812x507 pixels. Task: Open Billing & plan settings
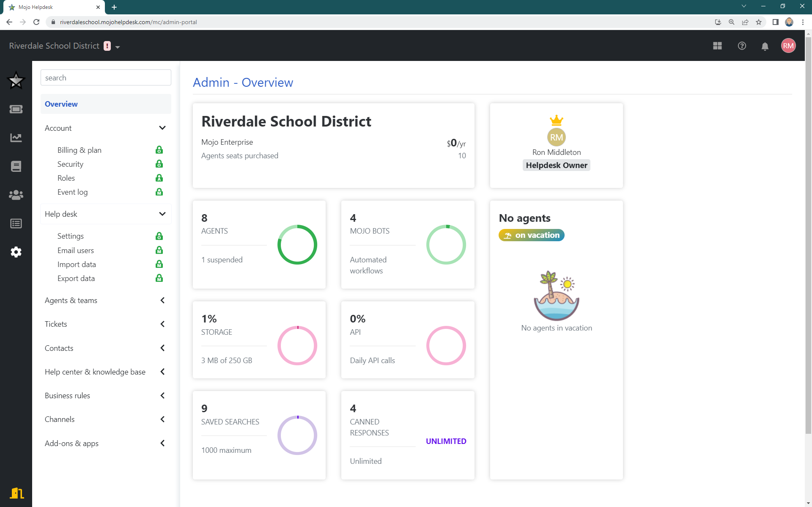79,150
